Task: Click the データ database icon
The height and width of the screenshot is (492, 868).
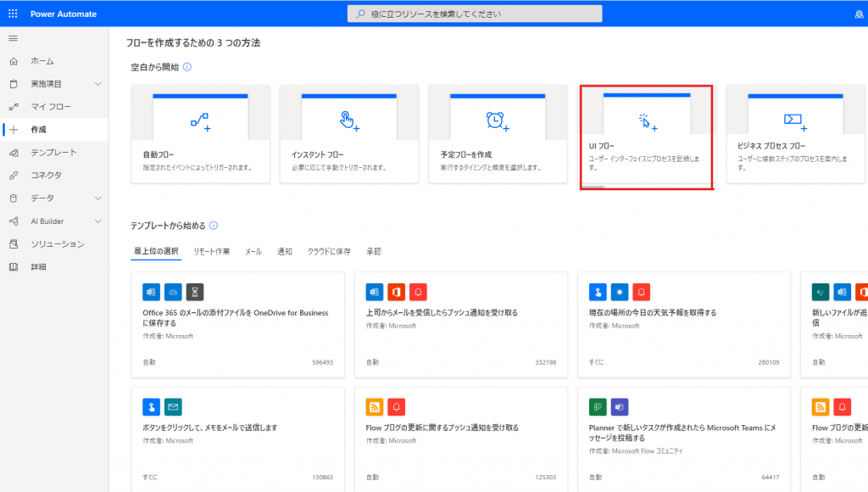Action: pos(14,198)
